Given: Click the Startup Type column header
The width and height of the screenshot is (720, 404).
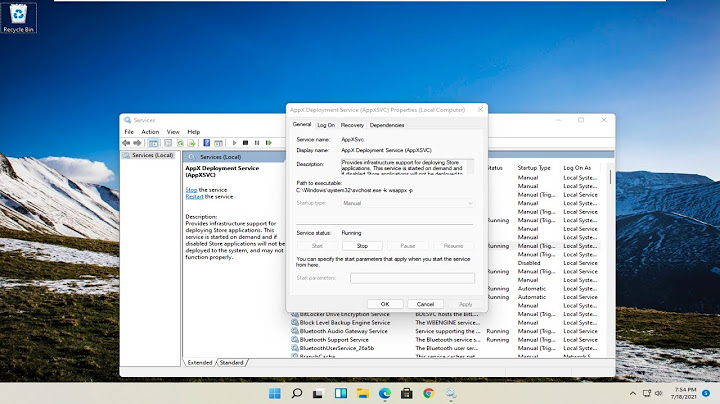Looking at the screenshot, I should (x=534, y=168).
